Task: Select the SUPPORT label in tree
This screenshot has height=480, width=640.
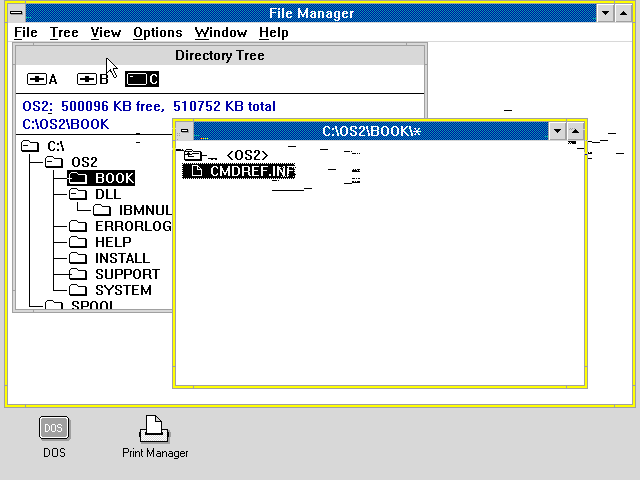Action: [127, 274]
